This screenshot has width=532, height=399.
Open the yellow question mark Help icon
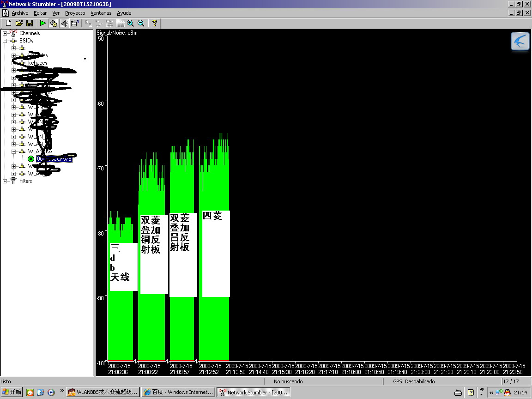(155, 23)
